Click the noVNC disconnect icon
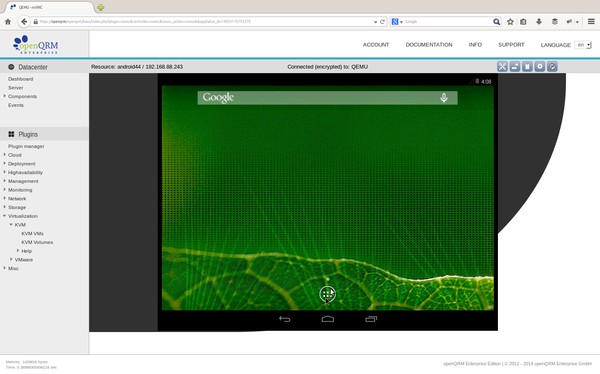This screenshot has height=374, width=600. click(552, 67)
